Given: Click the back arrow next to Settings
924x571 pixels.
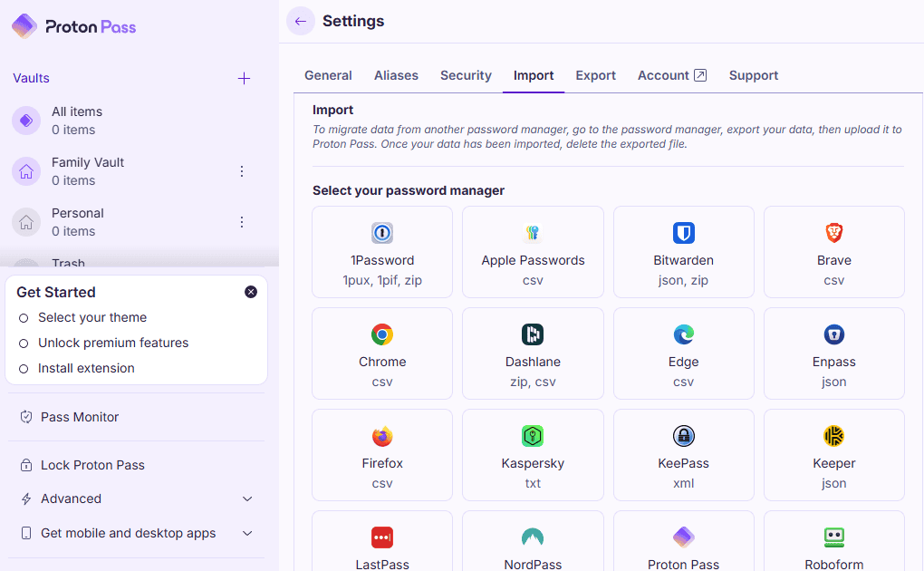Looking at the screenshot, I should (x=301, y=21).
